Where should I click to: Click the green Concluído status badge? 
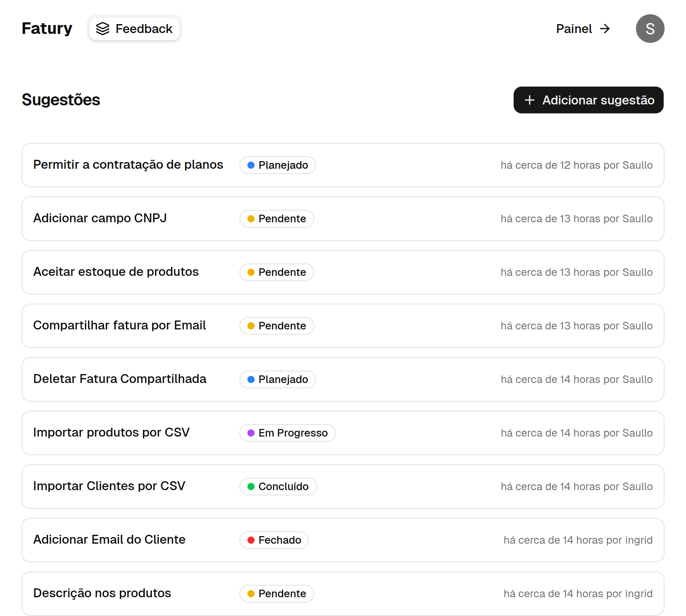(278, 487)
